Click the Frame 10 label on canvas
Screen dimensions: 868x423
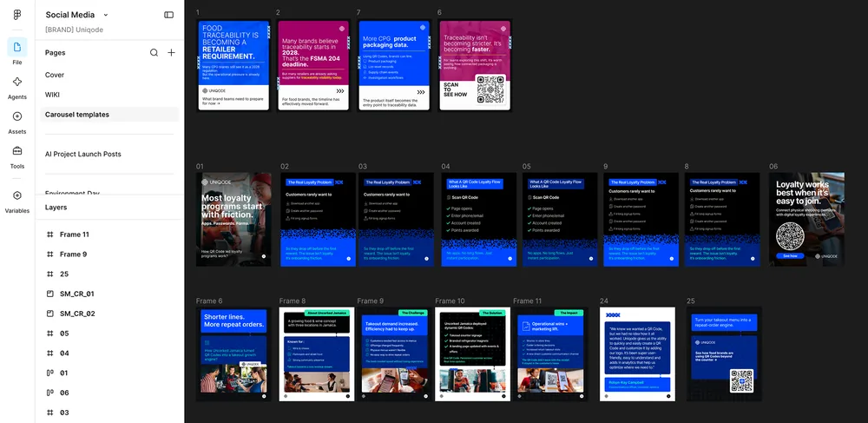tap(450, 301)
